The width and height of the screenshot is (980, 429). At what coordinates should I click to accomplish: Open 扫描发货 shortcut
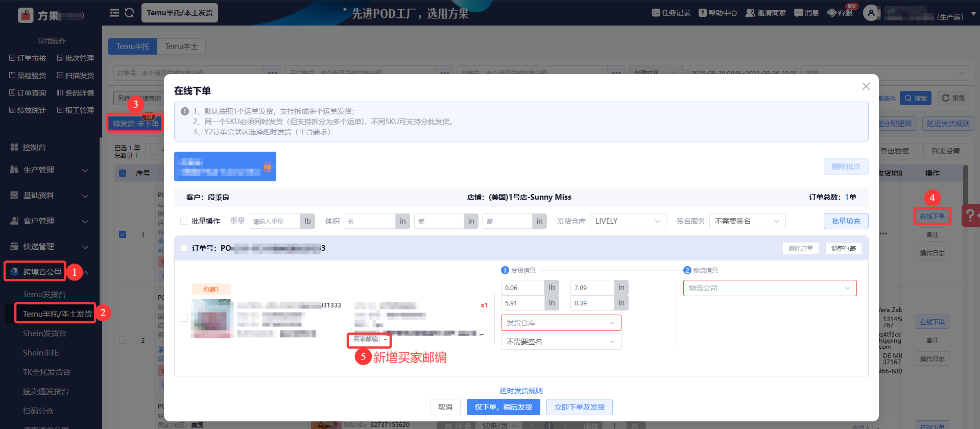[76, 76]
